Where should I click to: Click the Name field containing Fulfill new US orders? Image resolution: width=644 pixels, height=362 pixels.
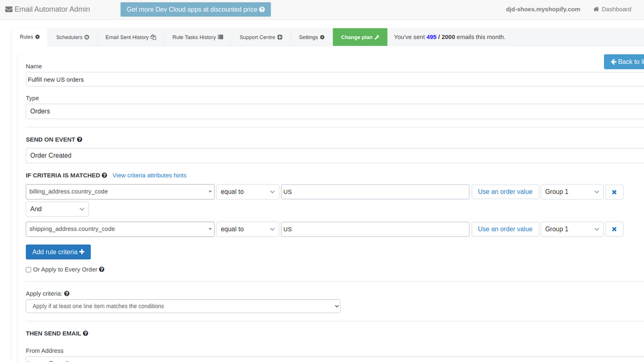tap(302, 79)
